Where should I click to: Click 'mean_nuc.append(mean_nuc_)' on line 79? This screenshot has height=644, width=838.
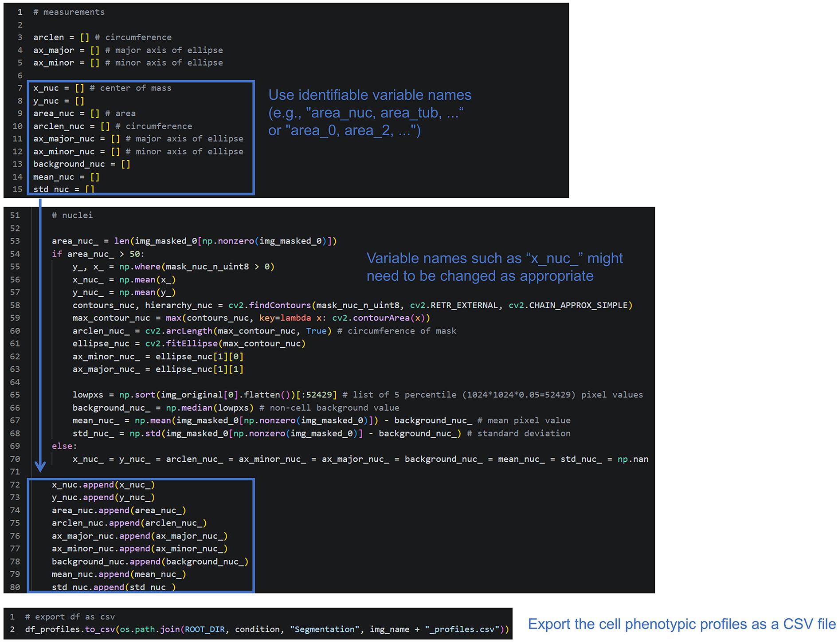[119, 574]
